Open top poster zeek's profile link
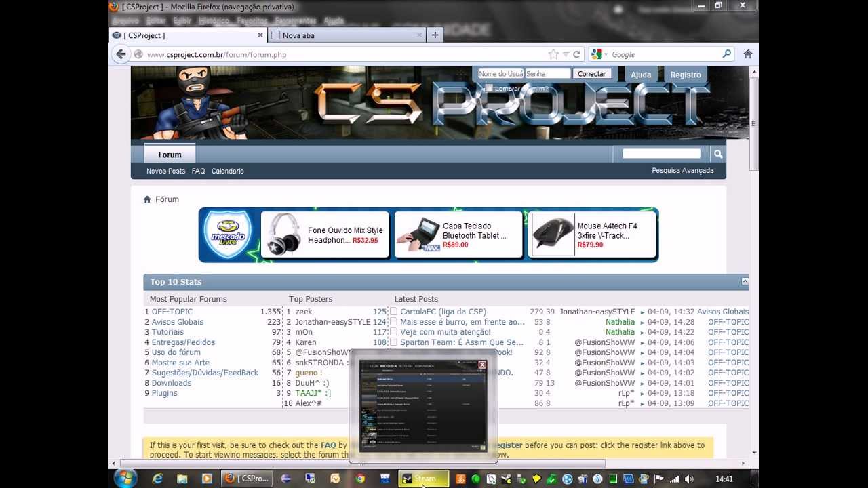The height and width of the screenshot is (488, 868). pos(304,312)
